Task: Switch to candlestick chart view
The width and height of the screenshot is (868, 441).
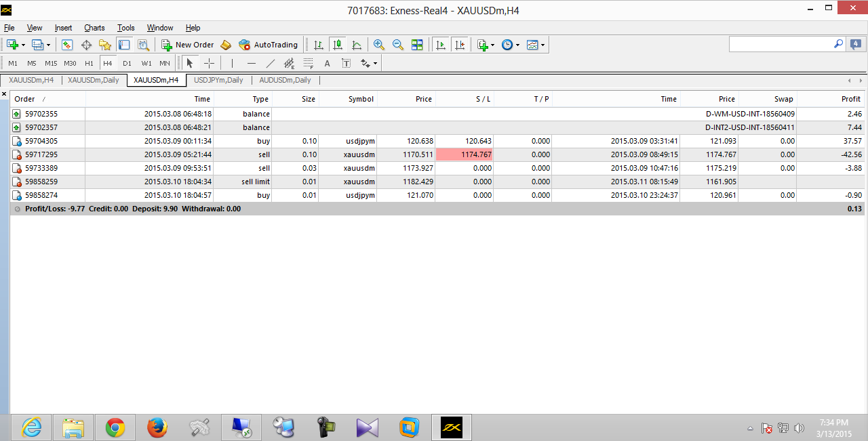Action: coord(337,45)
